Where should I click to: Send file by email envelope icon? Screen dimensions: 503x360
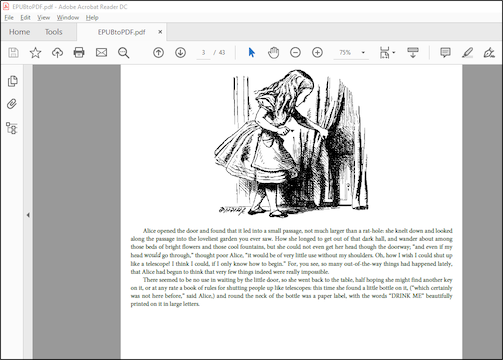101,53
